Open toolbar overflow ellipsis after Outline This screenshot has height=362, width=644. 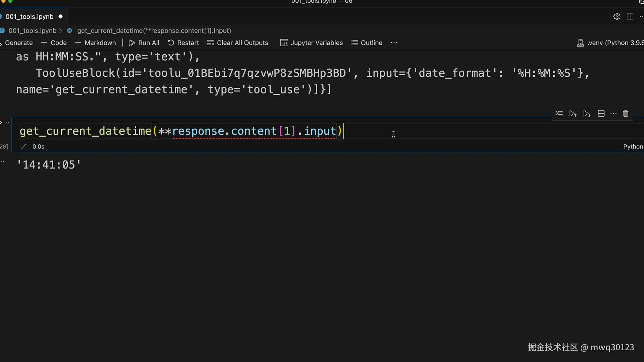tap(394, 43)
